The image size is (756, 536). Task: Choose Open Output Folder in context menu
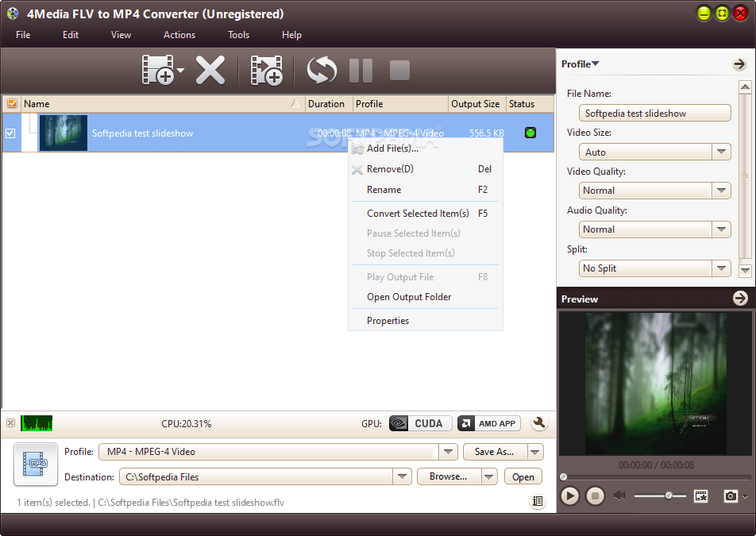pyautogui.click(x=426, y=297)
